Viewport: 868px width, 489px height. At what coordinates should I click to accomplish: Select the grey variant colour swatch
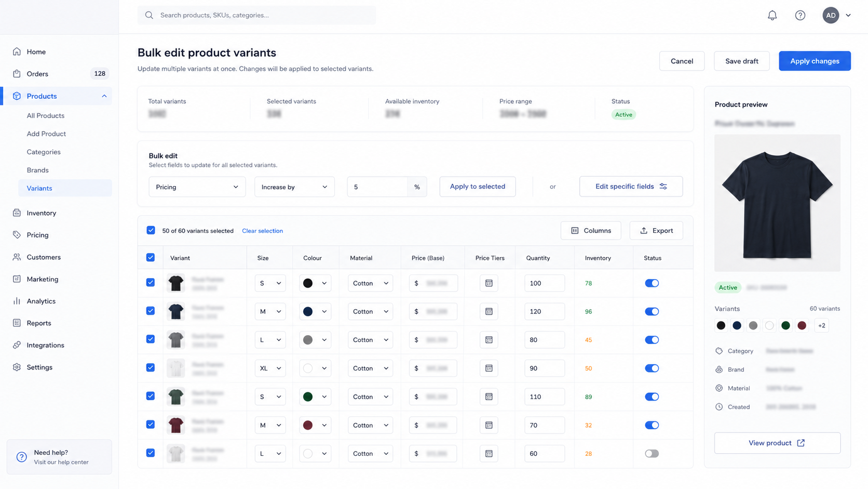pos(753,325)
